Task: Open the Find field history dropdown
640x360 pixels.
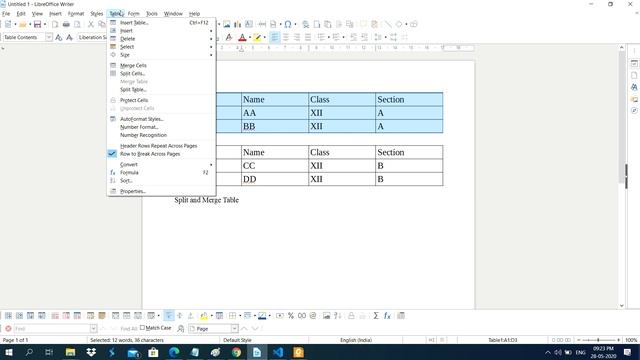Action: click(x=93, y=329)
